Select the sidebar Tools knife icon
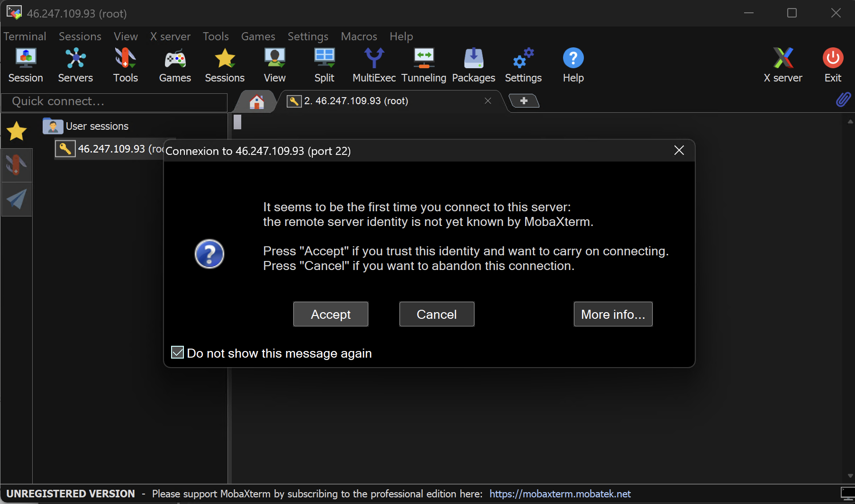This screenshot has height=504, width=855. point(17,165)
